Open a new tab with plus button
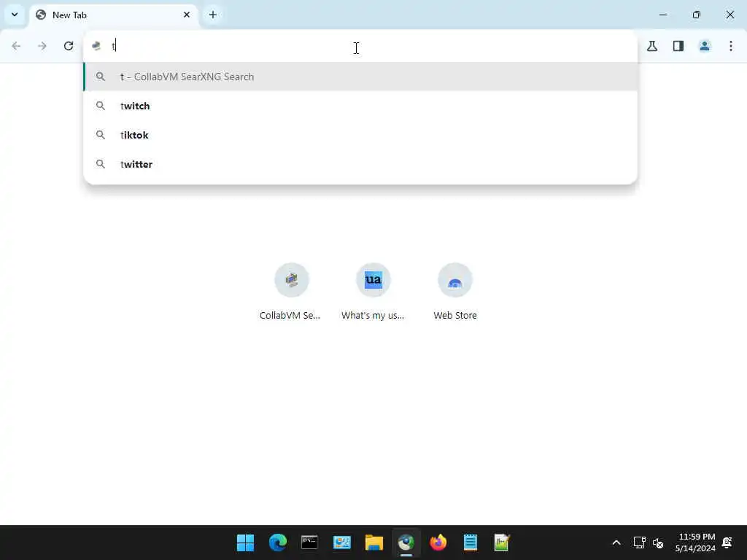747x560 pixels. pos(213,15)
